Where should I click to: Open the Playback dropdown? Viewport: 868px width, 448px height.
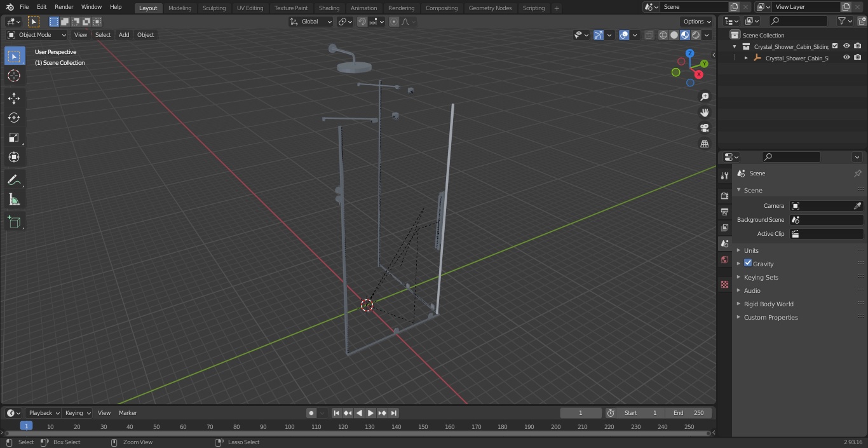pyautogui.click(x=43, y=413)
